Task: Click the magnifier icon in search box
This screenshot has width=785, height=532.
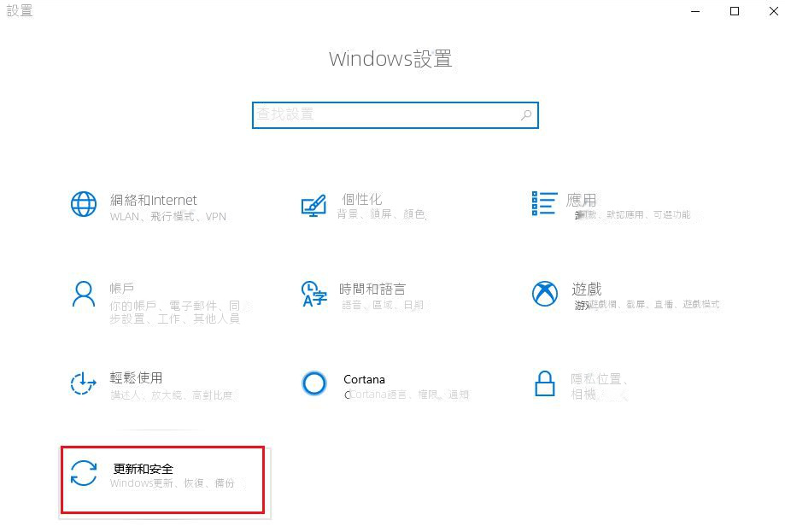Action: pos(525,115)
